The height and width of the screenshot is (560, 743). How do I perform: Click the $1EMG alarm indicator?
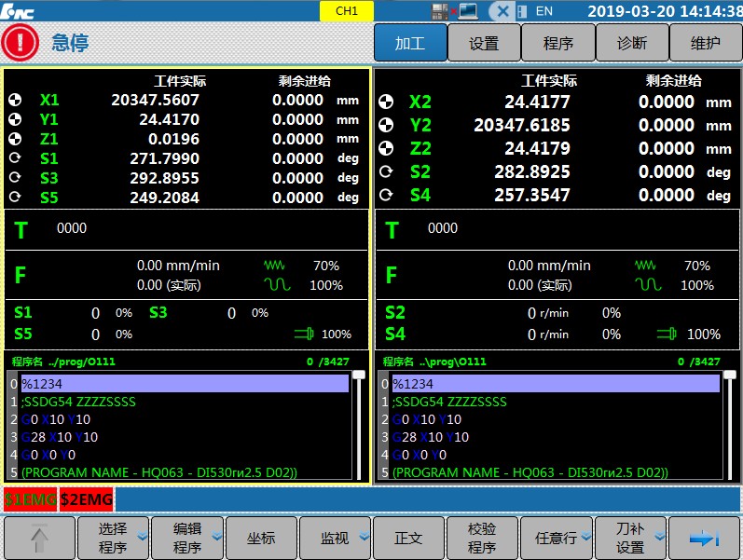31,499
